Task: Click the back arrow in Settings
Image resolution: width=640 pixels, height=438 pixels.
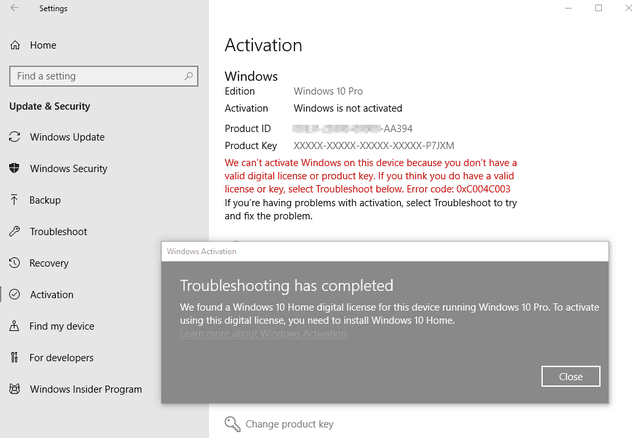Action: (x=15, y=8)
